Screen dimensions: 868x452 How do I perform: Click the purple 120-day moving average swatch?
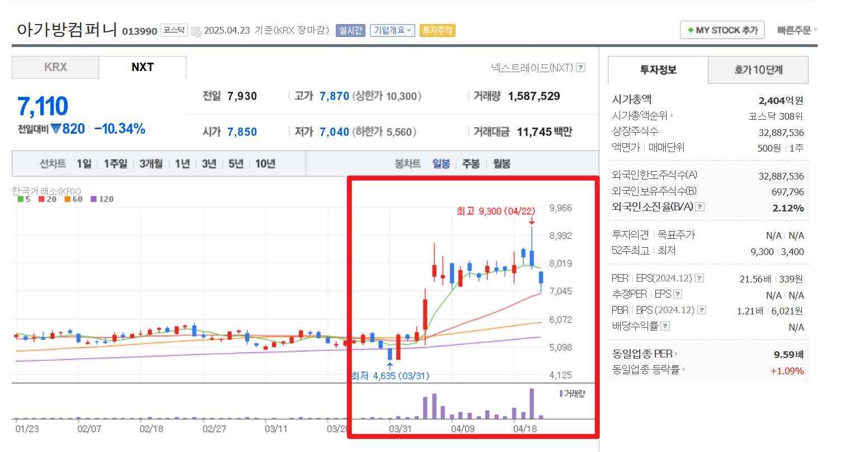point(93,199)
